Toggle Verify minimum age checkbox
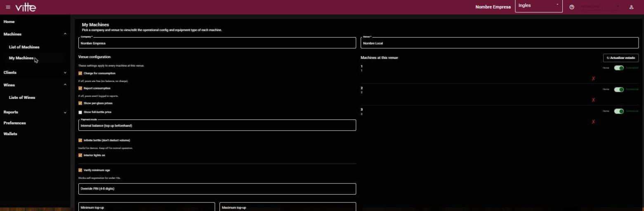Screen dimensions: 644x211 point(80,170)
